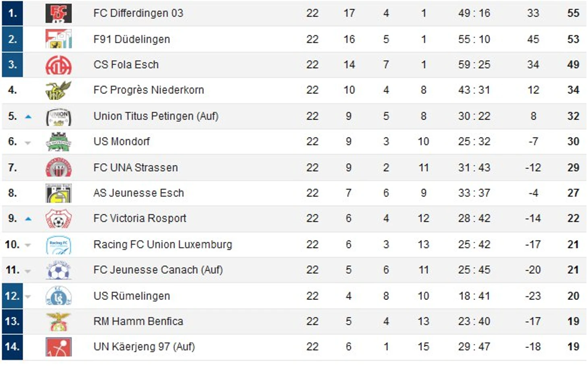Click the FC UNA Strassen logo
Screen dimensions: 588x366
tap(58, 168)
